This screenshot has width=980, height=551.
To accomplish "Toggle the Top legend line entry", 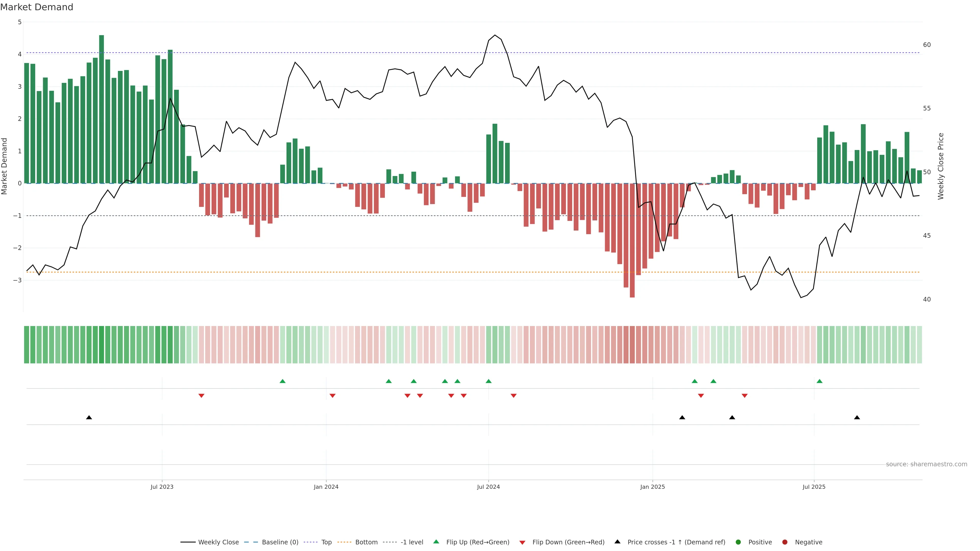I will tap(326, 542).
